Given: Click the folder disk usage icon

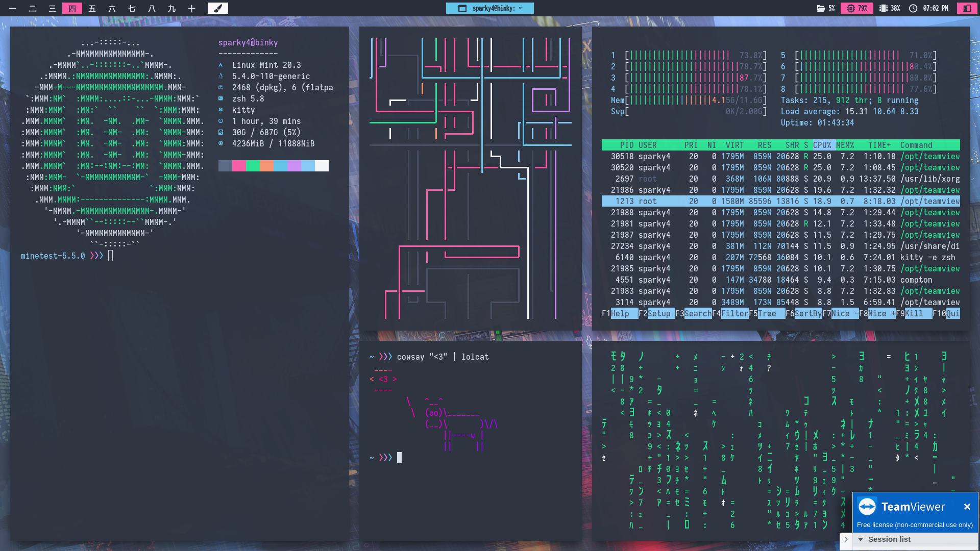Looking at the screenshot, I should [821, 8].
